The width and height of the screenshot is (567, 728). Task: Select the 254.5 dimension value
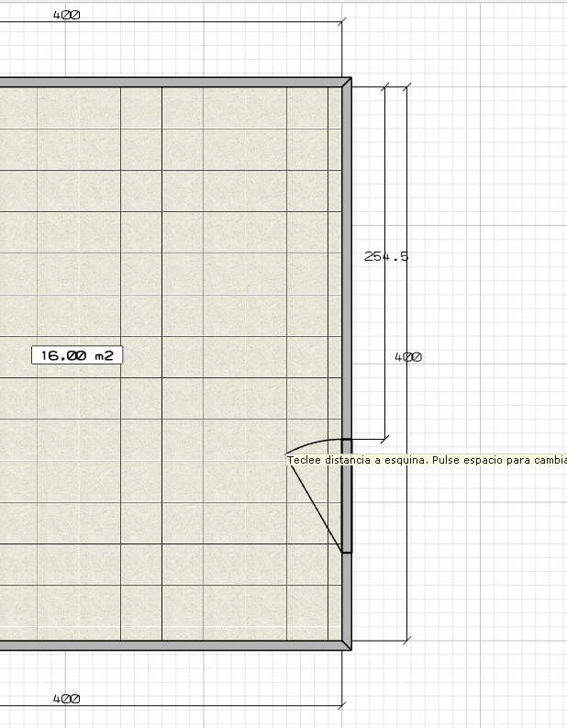pos(386,256)
